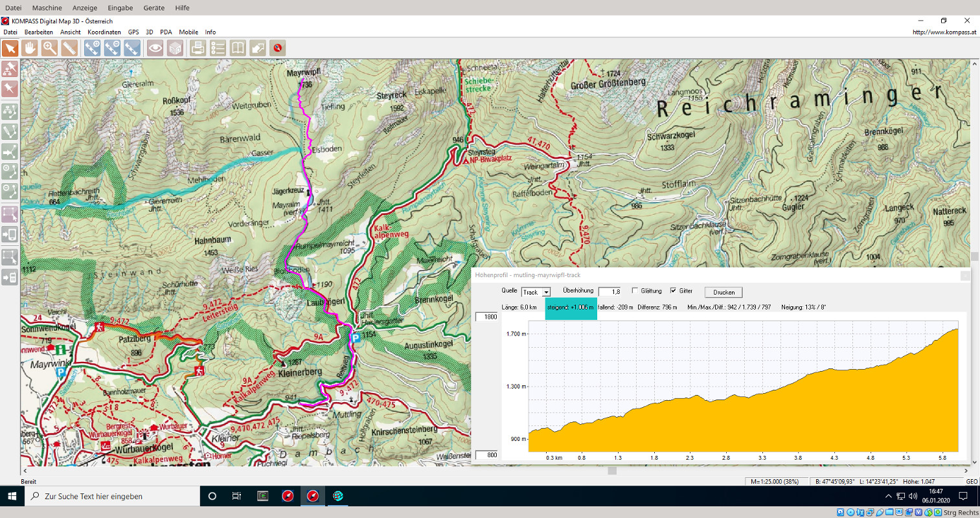Open the Windows Start menu

click(x=12, y=496)
